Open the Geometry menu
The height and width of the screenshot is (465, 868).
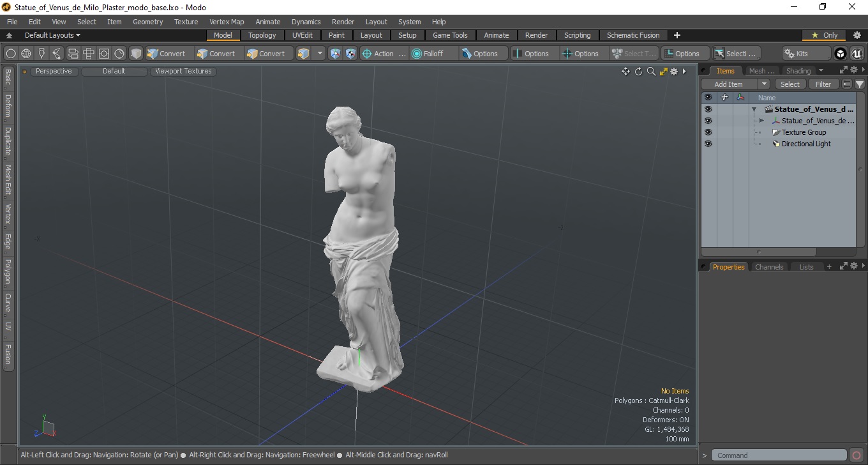(x=147, y=22)
